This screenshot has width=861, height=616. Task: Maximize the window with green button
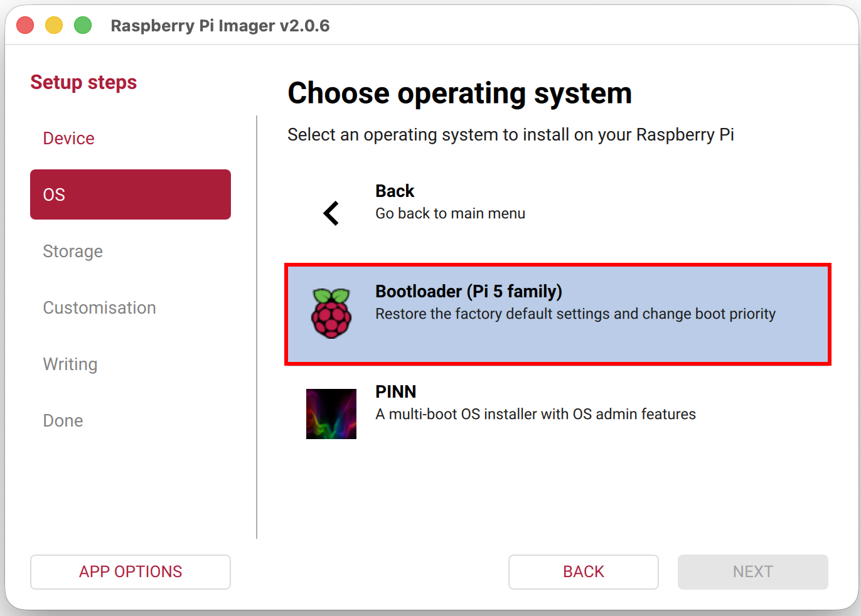[x=83, y=26]
